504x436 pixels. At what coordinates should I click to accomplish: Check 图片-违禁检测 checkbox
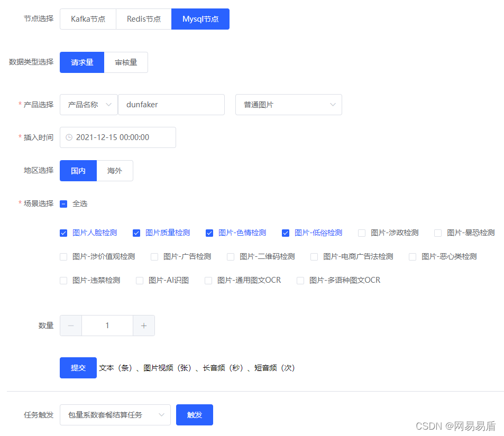pos(63,281)
